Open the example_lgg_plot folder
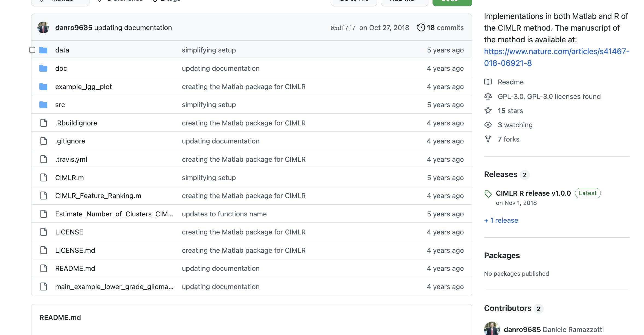644x335 pixels. point(83,87)
